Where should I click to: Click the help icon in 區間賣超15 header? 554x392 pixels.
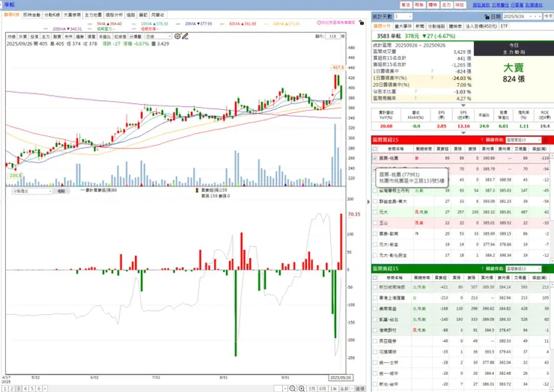click(x=482, y=269)
